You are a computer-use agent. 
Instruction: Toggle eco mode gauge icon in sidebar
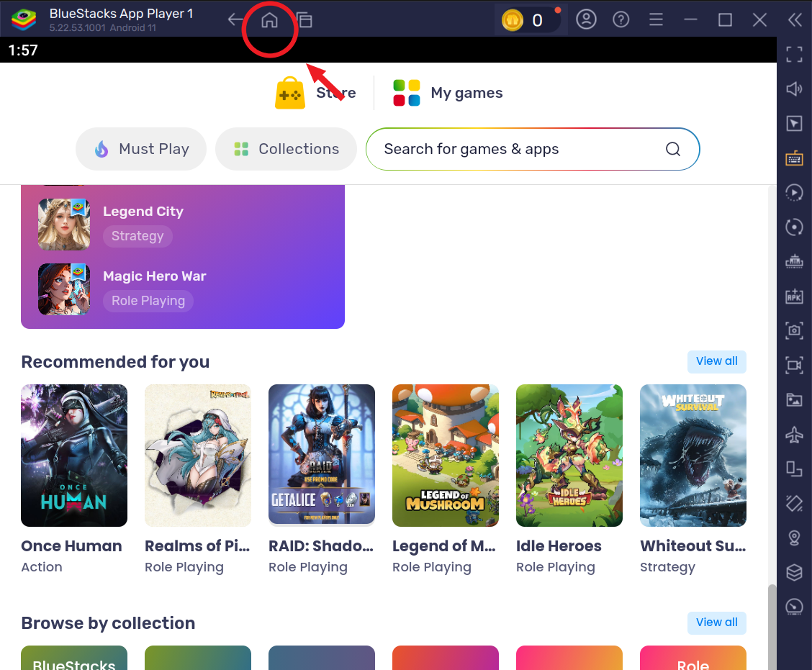794,607
